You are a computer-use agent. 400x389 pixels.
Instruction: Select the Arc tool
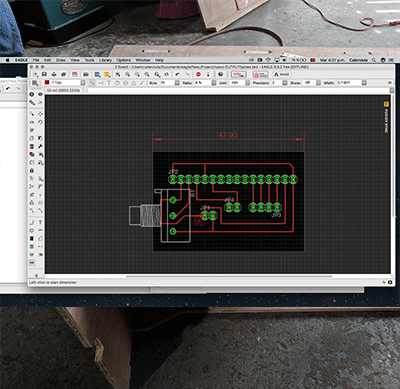40,230
